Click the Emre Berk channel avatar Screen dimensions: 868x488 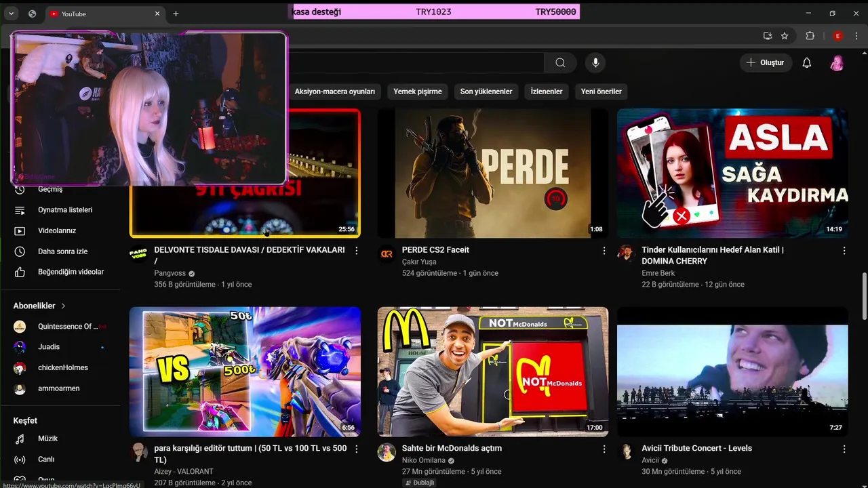tap(625, 253)
